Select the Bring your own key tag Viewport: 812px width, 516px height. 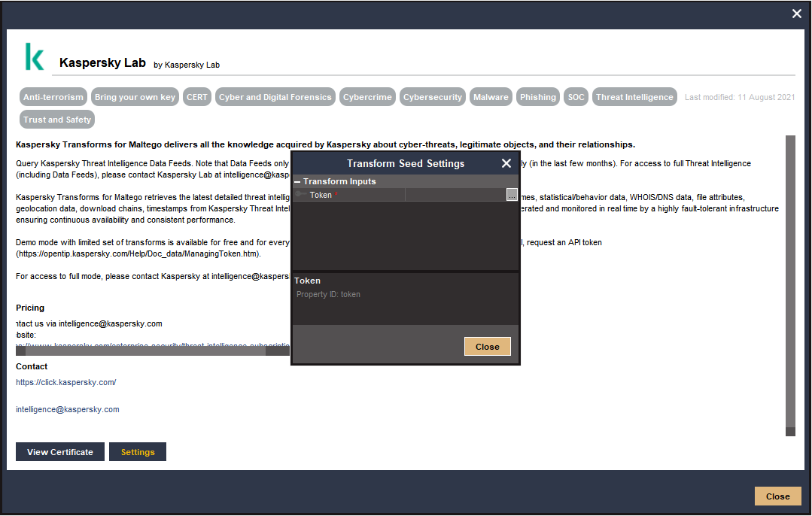click(x=135, y=97)
